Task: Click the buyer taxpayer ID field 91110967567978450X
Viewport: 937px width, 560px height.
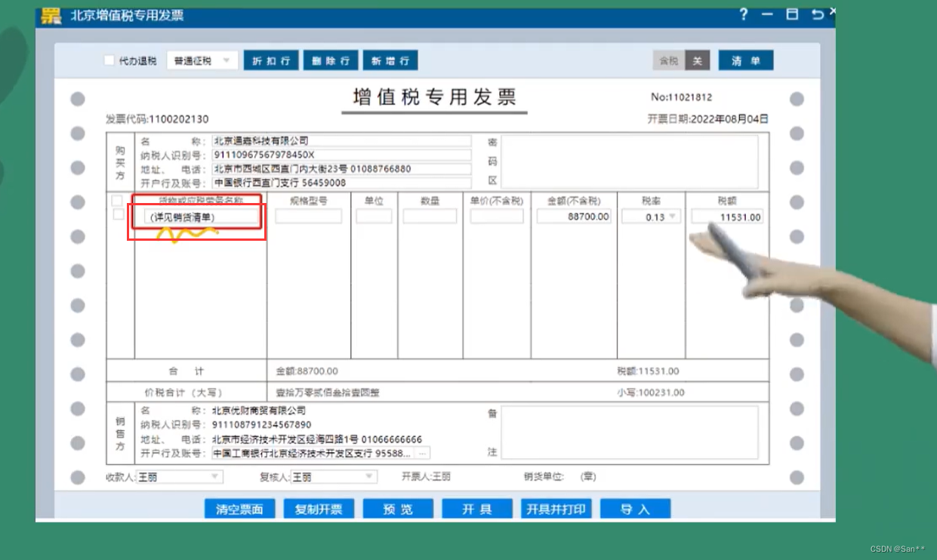Action: (341, 155)
